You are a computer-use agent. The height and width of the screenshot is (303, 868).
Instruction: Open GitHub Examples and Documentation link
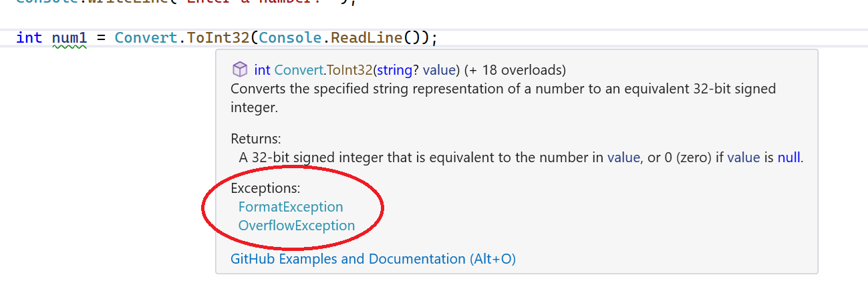pyautogui.click(x=373, y=259)
